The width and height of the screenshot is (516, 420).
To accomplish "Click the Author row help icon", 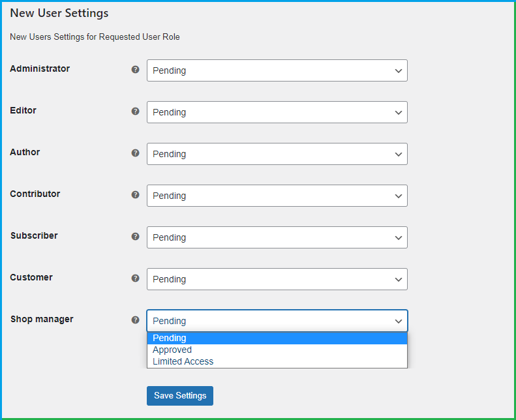I will [x=135, y=153].
